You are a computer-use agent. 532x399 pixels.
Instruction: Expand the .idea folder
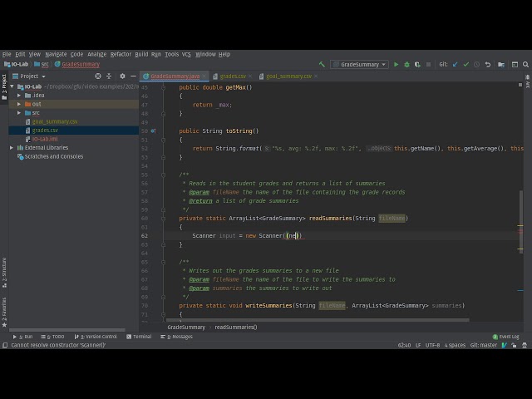[19, 96]
